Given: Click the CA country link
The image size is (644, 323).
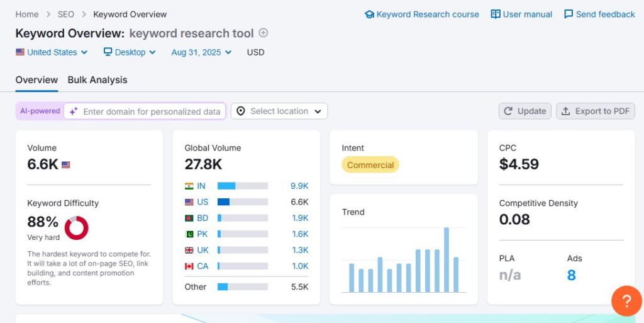Looking at the screenshot, I should pos(203,266).
